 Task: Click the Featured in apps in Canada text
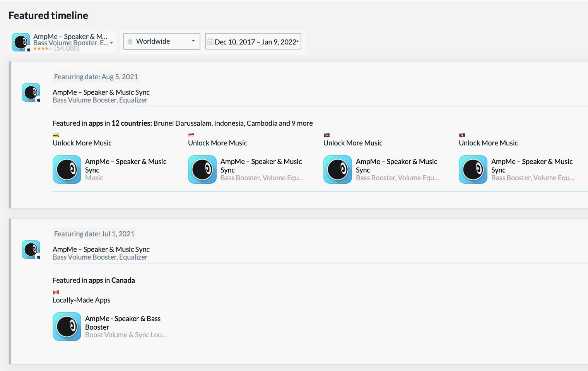94,280
